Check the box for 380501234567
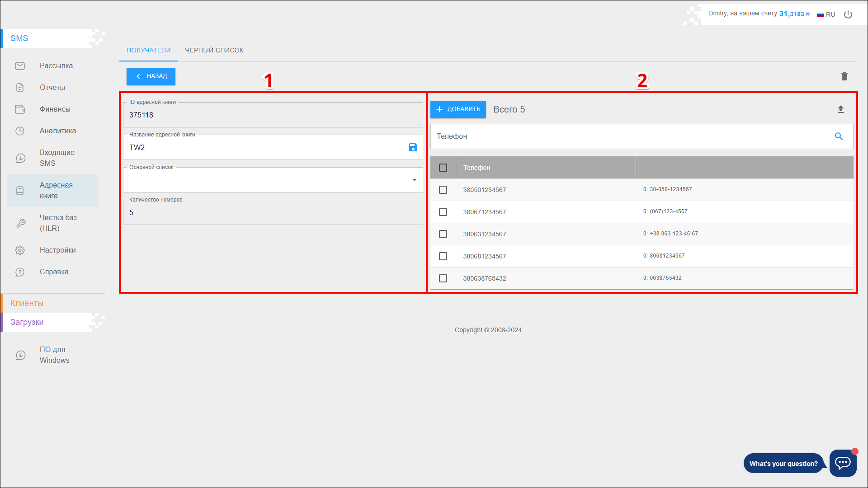Viewport: 868px width, 488px height. pos(443,190)
